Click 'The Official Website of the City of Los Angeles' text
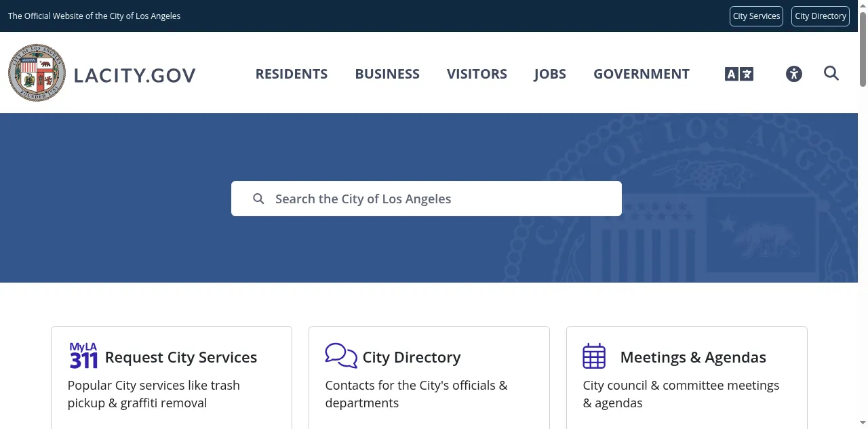 point(94,16)
